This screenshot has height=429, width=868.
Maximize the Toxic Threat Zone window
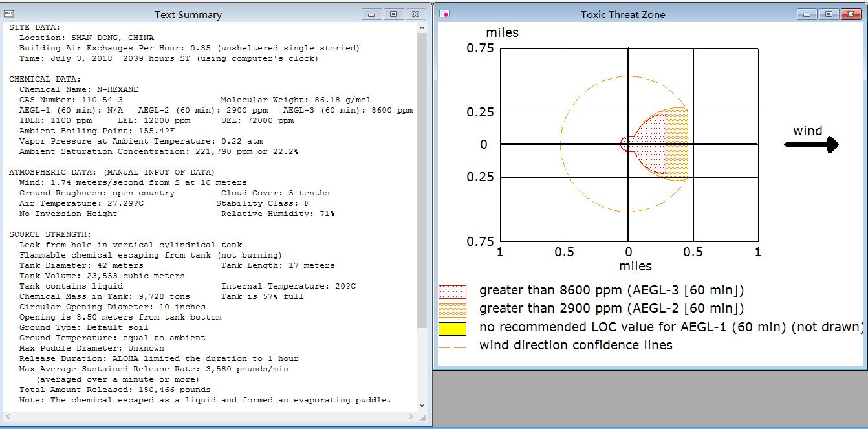(827, 14)
